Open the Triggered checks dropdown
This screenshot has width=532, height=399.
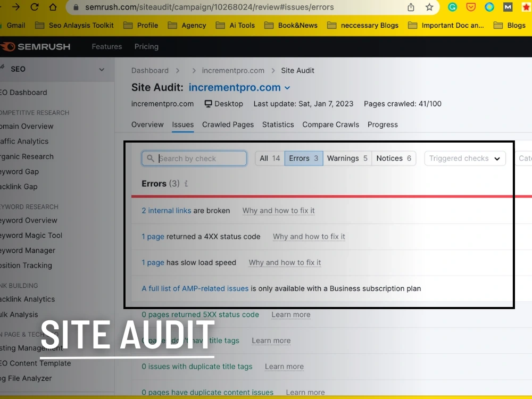tap(465, 159)
